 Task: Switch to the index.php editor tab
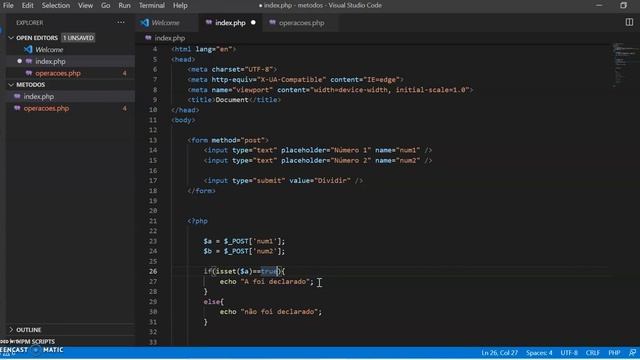click(230, 23)
